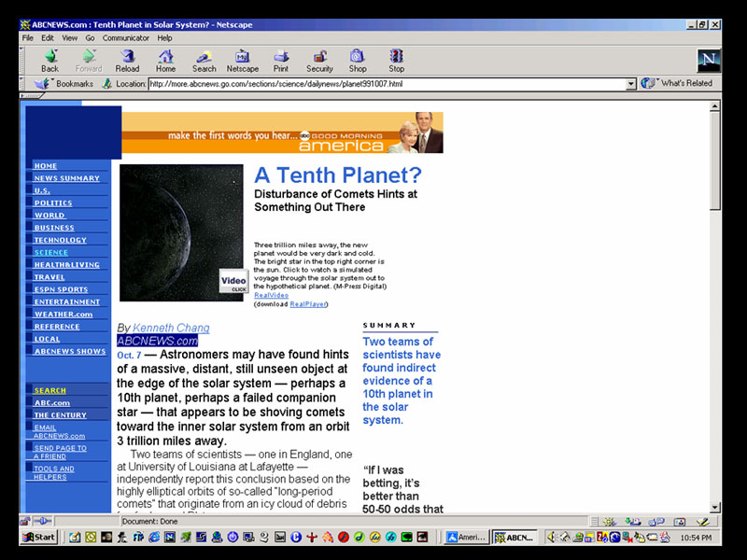Click the security padlock in status bar
The image size is (747, 560).
[25, 521]
